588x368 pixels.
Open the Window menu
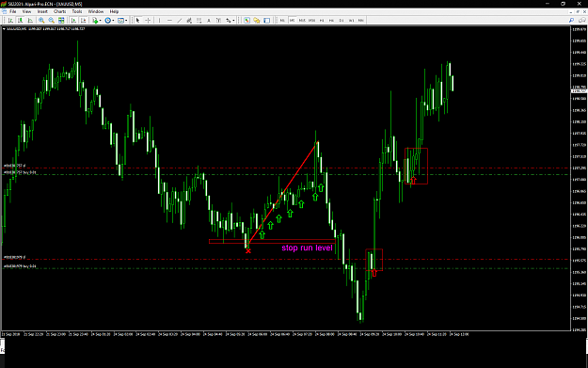pos(96,11)
